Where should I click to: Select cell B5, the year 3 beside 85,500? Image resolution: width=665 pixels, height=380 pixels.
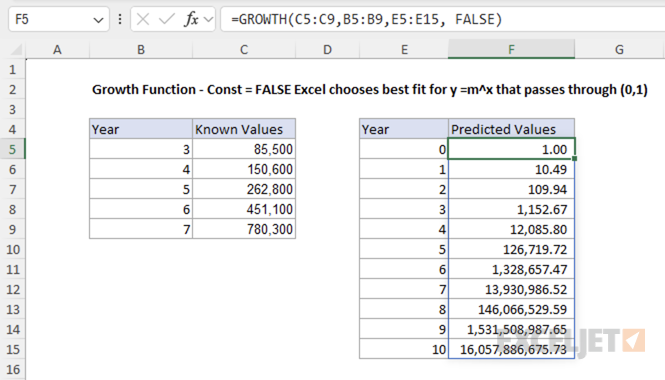[141, 149]
